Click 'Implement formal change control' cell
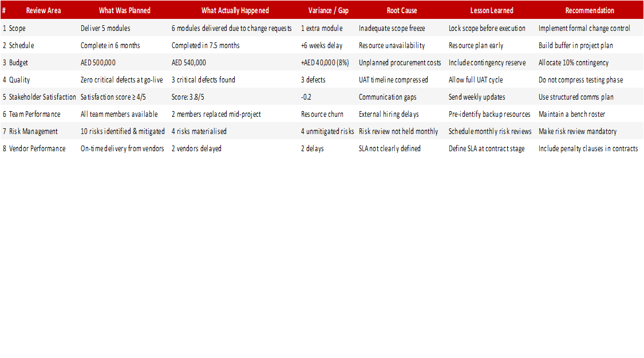644x358 pixels. [584, 29]
